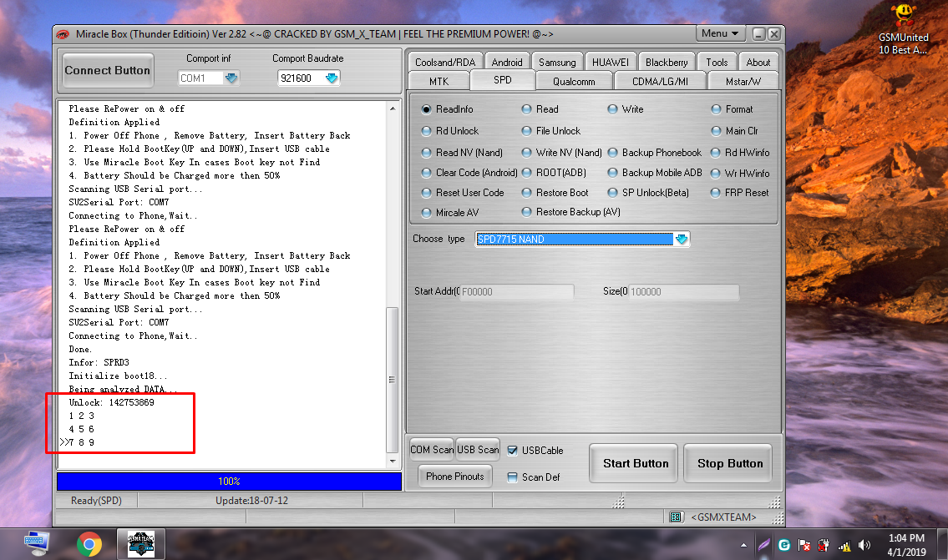
Task: Click the log scrollbar down arrow
Action: click(393, 461)
